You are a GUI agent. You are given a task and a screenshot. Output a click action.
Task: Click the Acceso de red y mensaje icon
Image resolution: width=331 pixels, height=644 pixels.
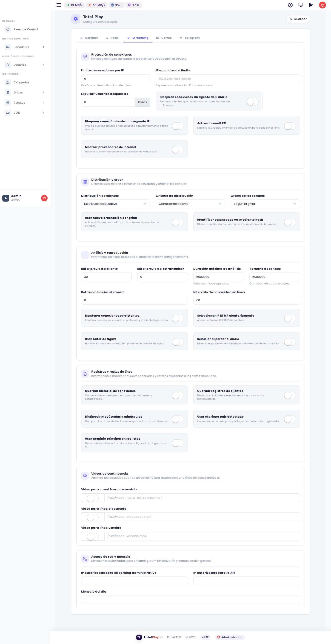pos(85,559)
